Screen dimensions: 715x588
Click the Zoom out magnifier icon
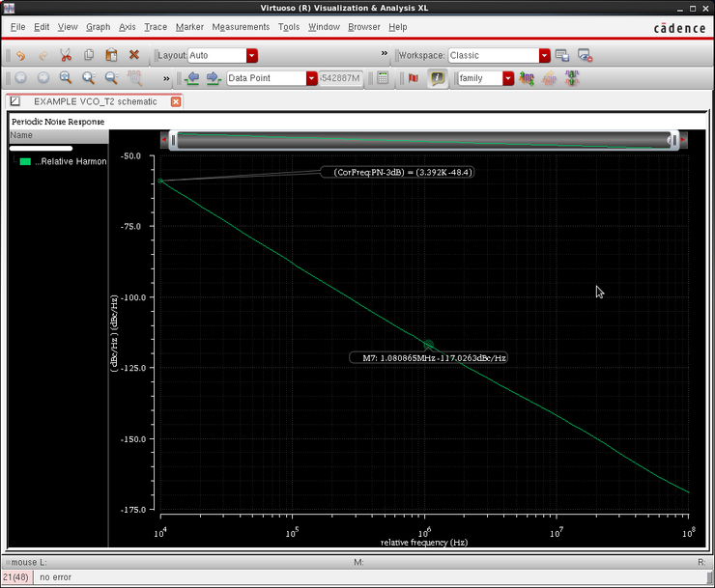pos(112,78)
